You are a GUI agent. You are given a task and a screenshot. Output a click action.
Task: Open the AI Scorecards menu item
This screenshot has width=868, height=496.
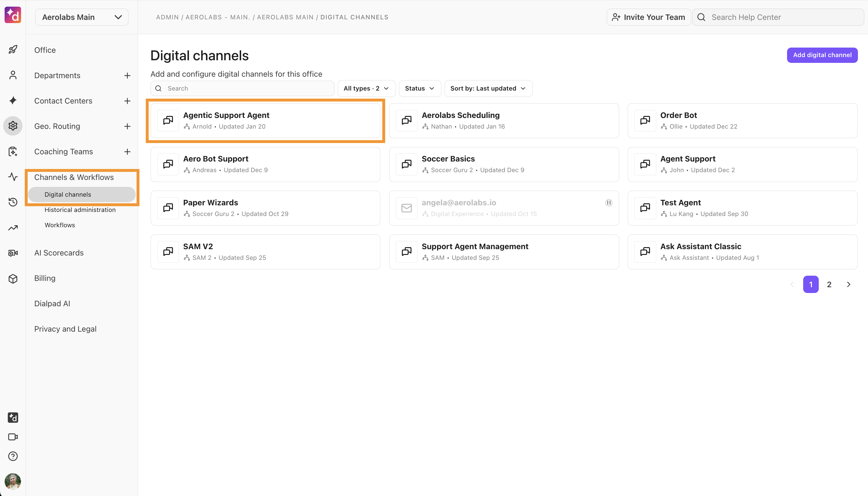click(x=59, y=253)
